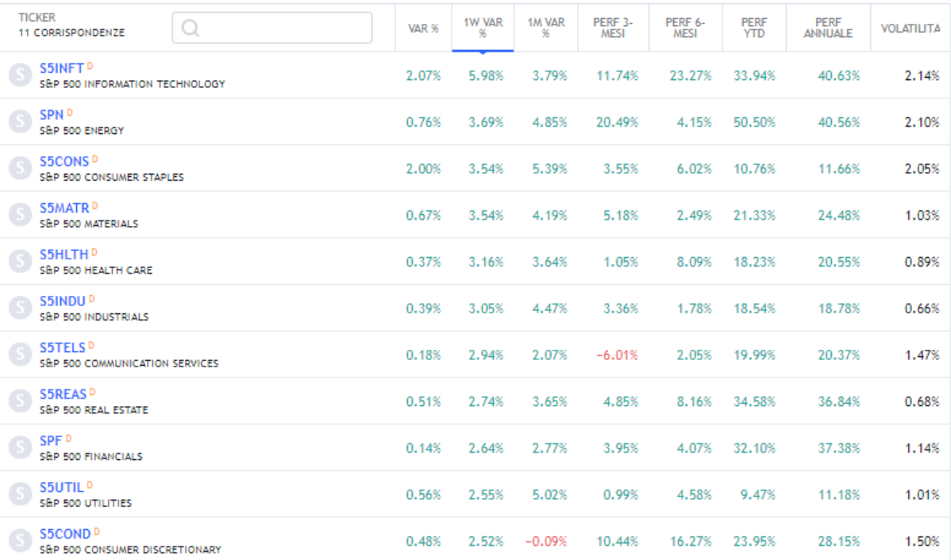Screen dimensions: 951x560
Task: Sort table by PERF 3-MESI column
Action: pos(612,29)
